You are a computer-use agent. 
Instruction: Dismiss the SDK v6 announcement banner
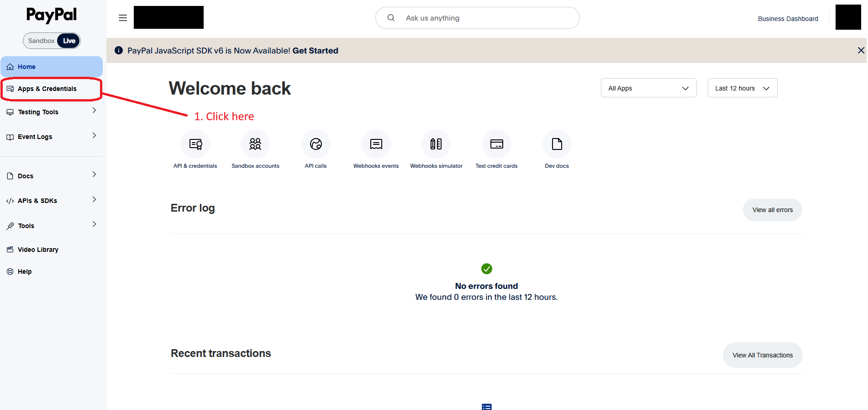point(861,50)
